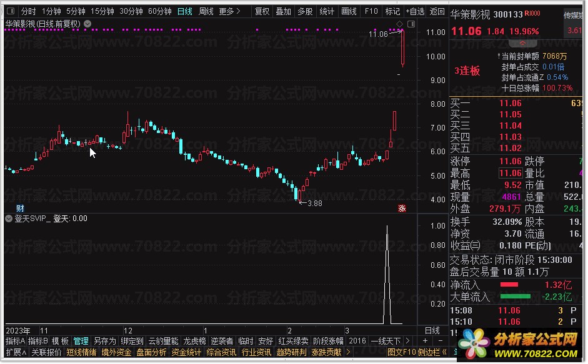
Task: Open the 统计 statistics tool
Action: pos(327,11)
